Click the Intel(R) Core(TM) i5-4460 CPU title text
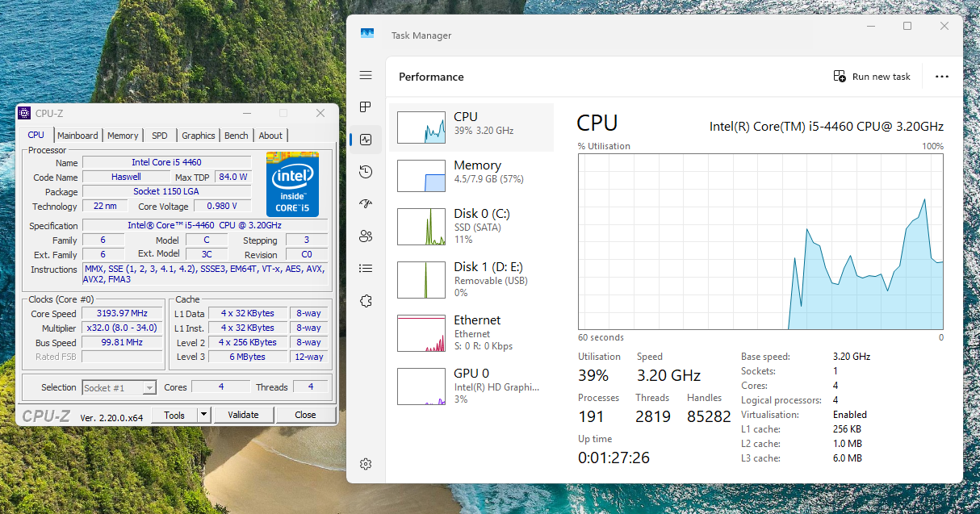 tap(826, 127)
